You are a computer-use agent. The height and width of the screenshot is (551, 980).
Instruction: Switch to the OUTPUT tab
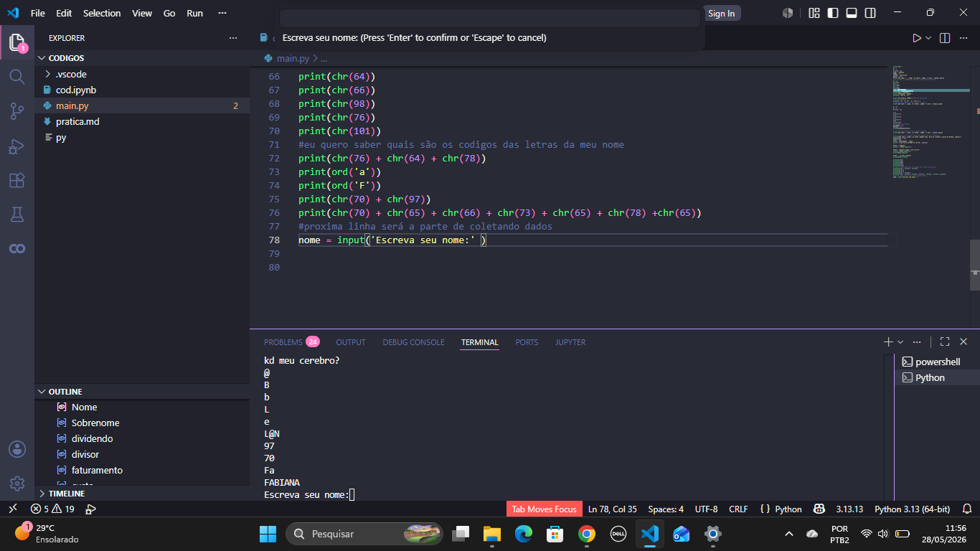[x=351, y=342]
